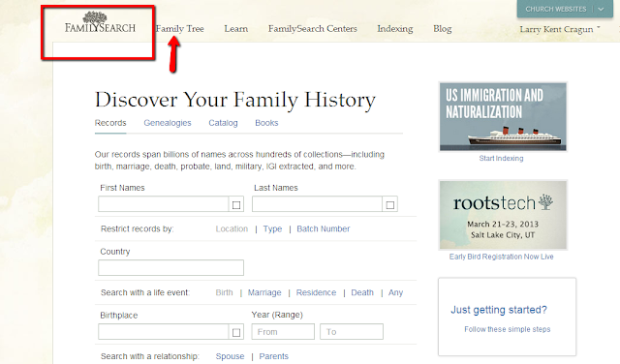Image resolution: width=620 pixels, height=364 pixels.
Task: Focus the First Names input field
Action: click(164, 204)
